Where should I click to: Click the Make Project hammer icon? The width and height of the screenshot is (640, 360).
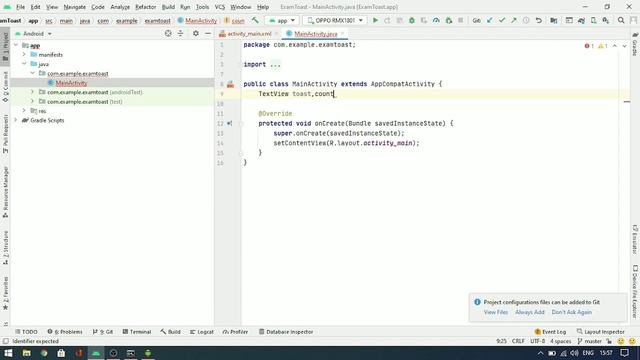pos(255,20)
